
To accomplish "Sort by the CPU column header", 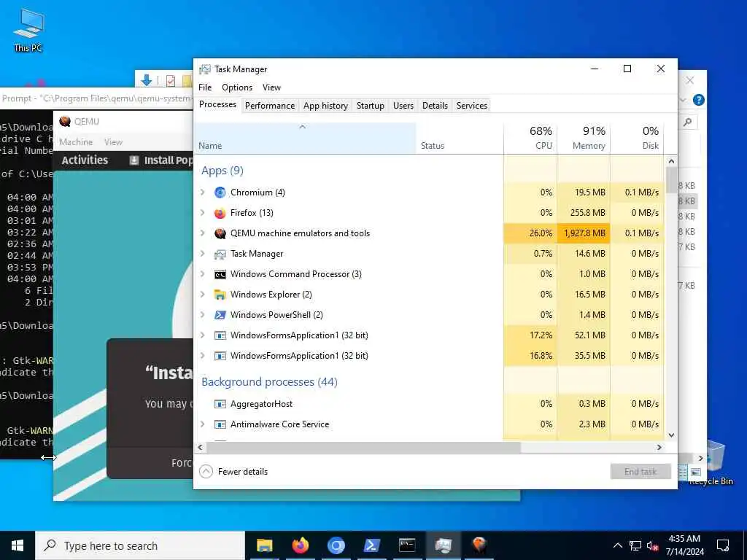I will point(530,138).
